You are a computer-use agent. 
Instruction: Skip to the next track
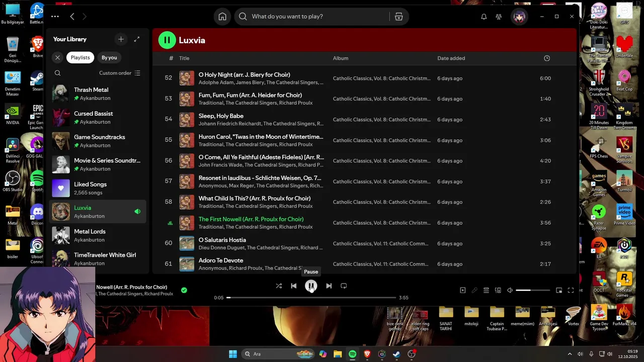point(329,286)
